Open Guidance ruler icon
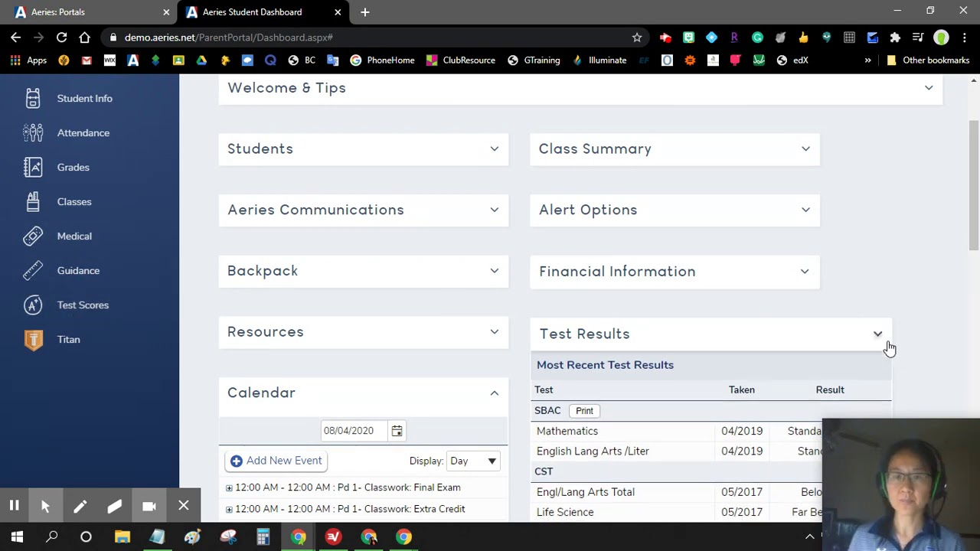 click(33, 270)
